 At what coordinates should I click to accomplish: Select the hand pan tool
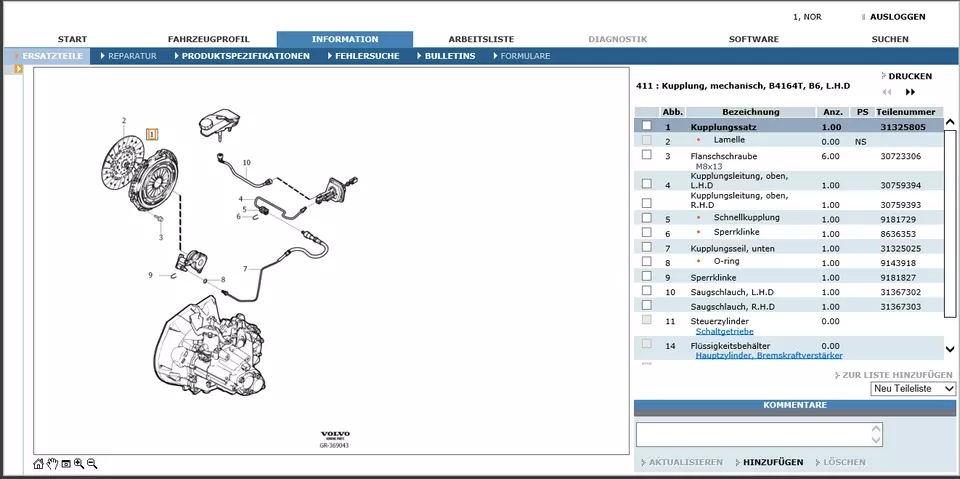tap(52, 464)
